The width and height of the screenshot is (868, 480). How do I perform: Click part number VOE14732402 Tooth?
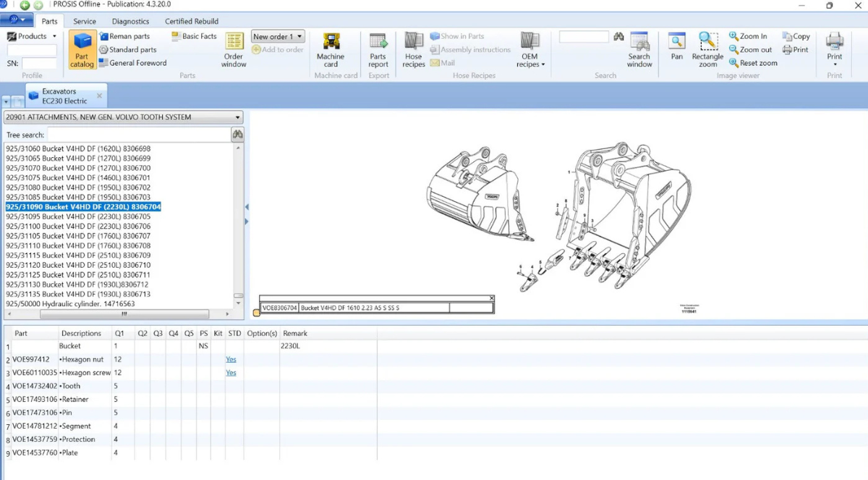click(35, 386)
